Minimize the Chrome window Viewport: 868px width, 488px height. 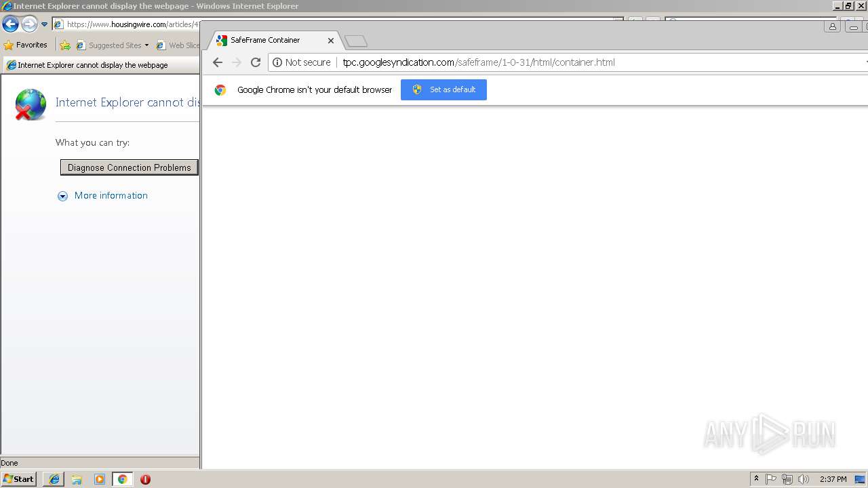(853, 26)
